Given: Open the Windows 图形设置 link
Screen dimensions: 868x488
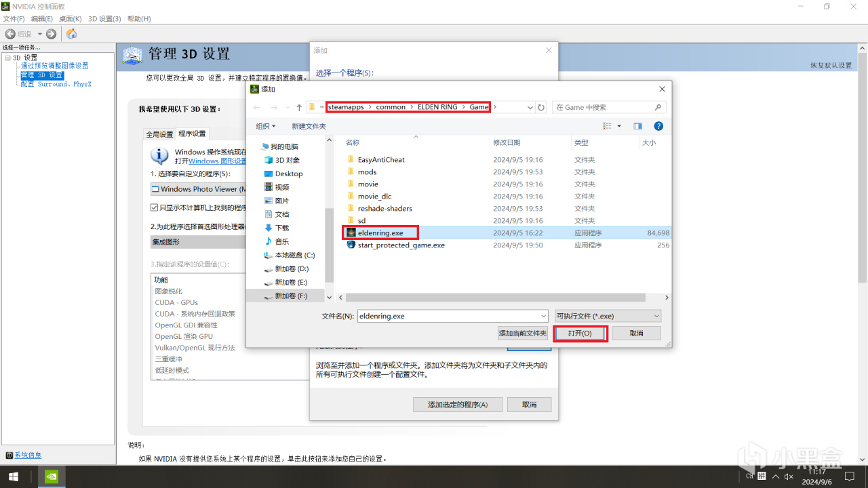Looking at the screenshot, I should pyautogui.click(x=217, y=161).
